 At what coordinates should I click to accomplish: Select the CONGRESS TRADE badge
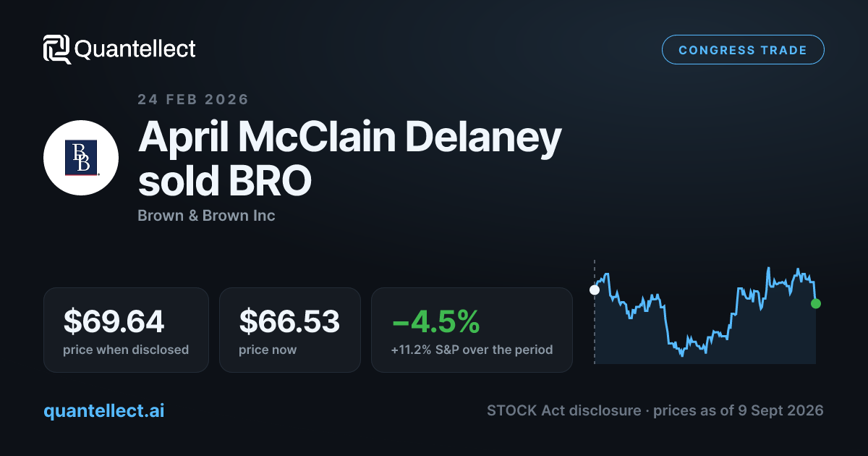(x=743, y=50)
